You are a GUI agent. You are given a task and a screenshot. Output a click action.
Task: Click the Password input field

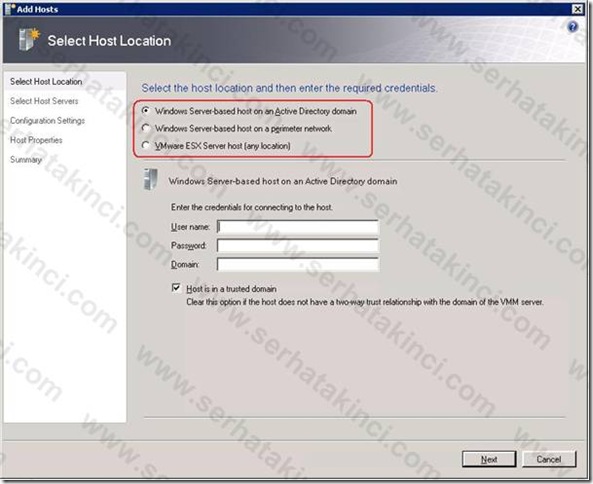(x=298, y=245)
